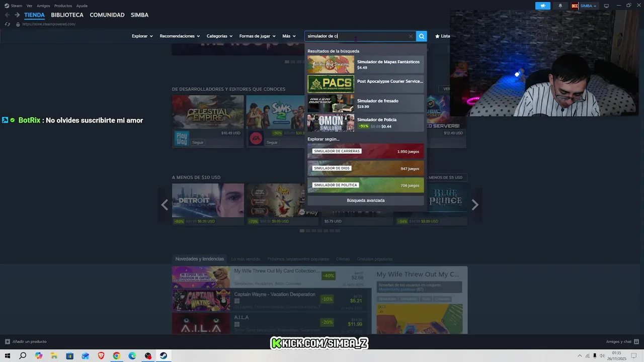This screenshot has width=644, height=362.
Task: Open the Windows Start menu
Action: coord(8,356)
